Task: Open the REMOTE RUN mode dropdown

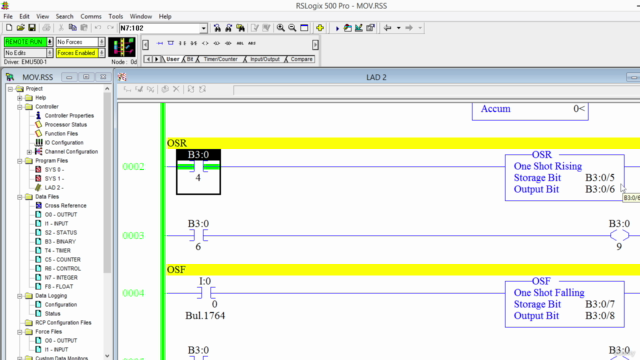Action: coord(50,42)
